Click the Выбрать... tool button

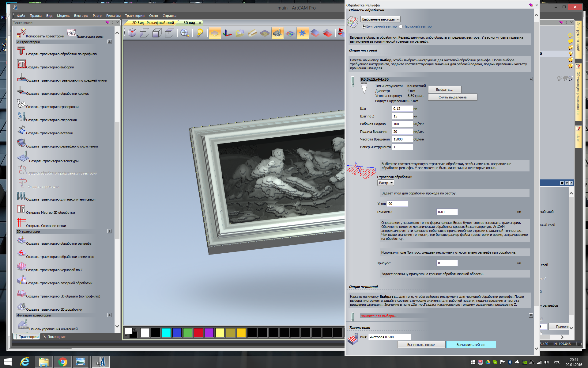[444, 90]
